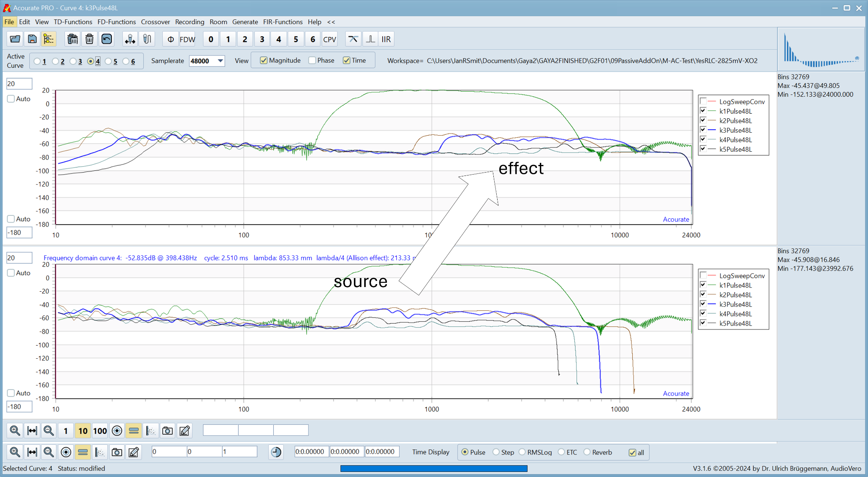Click the crossover filter curve icon

point(353,39)
